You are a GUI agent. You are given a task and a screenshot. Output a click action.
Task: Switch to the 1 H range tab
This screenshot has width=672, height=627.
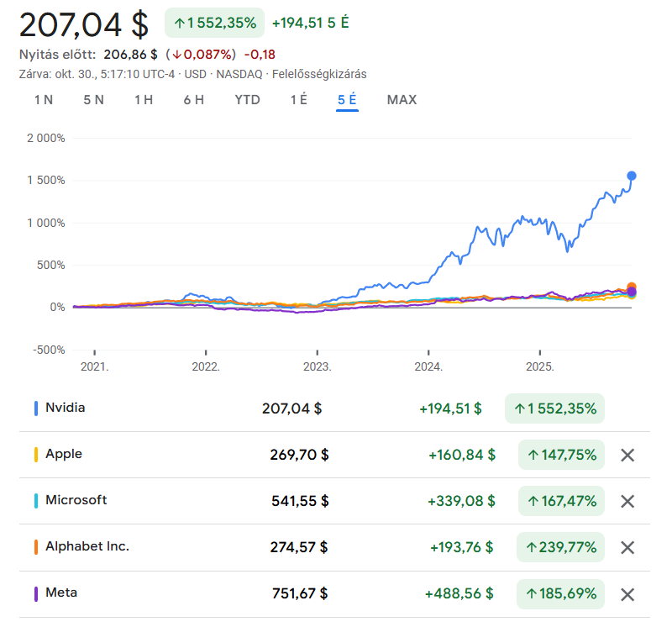click(x=144, y=100)
